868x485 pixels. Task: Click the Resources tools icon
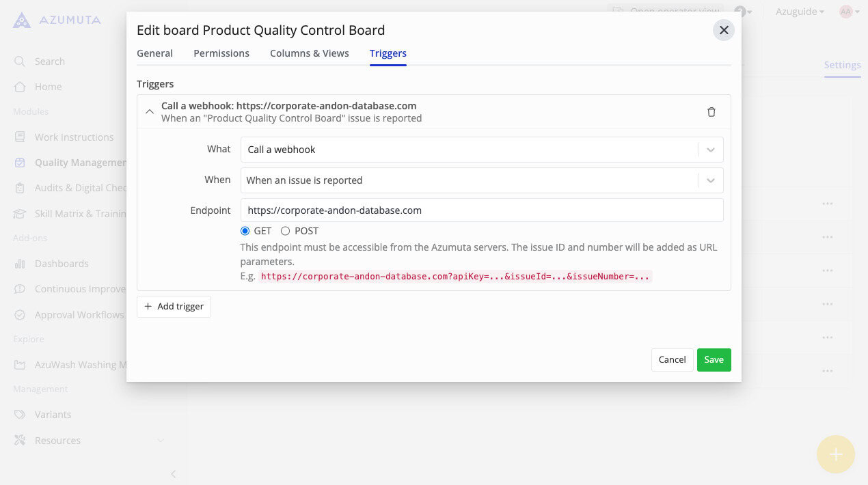(x=21, y=441)
